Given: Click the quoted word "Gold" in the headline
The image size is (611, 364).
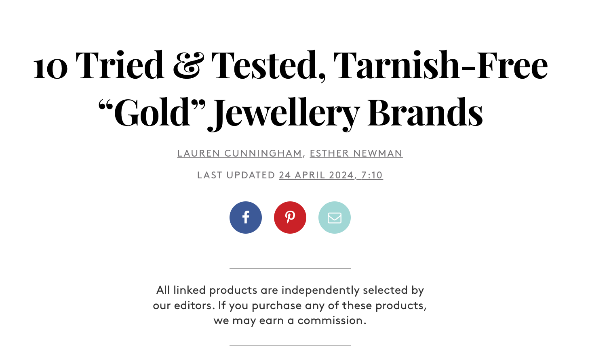Looking at the screenshot, I should [x=152, y=112].
